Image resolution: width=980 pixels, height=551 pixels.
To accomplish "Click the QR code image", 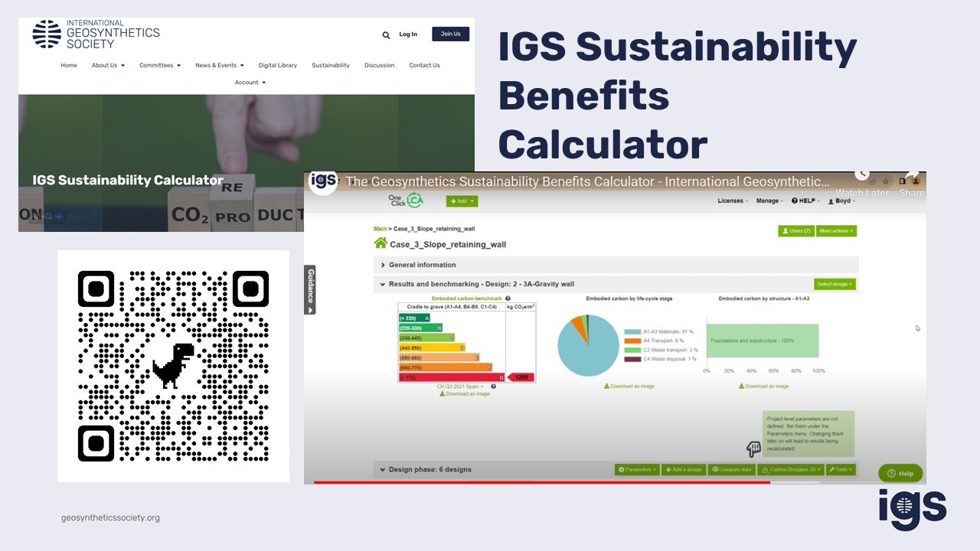I will (173, 366).
